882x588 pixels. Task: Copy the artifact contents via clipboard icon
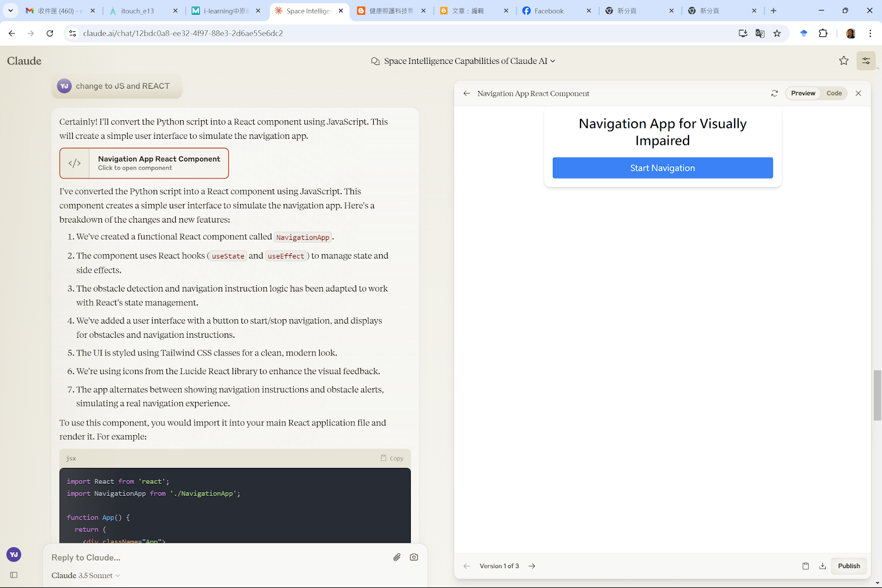click(805, 566)
